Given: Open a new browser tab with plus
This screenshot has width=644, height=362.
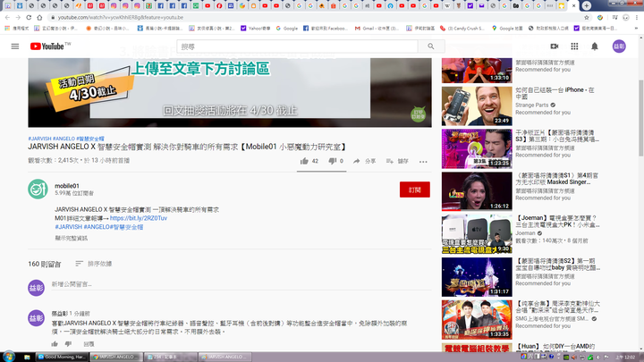Looking at the screenshot, I should (x=587, y=5).
